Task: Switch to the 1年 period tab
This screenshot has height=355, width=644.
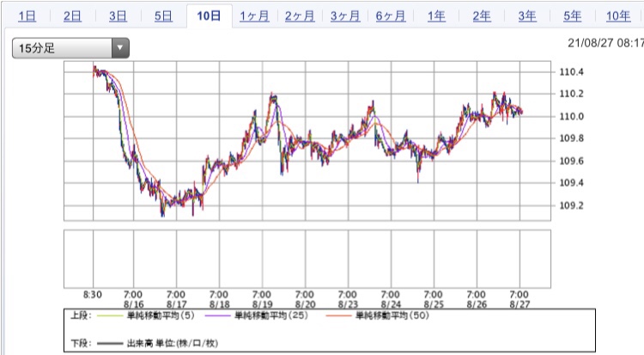Action: point(436,16)
